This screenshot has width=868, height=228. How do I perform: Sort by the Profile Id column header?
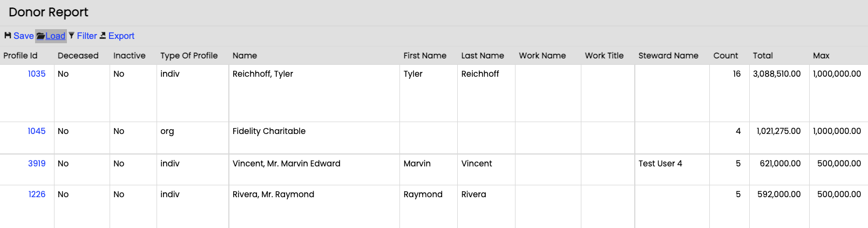click(x=21, y=55)
